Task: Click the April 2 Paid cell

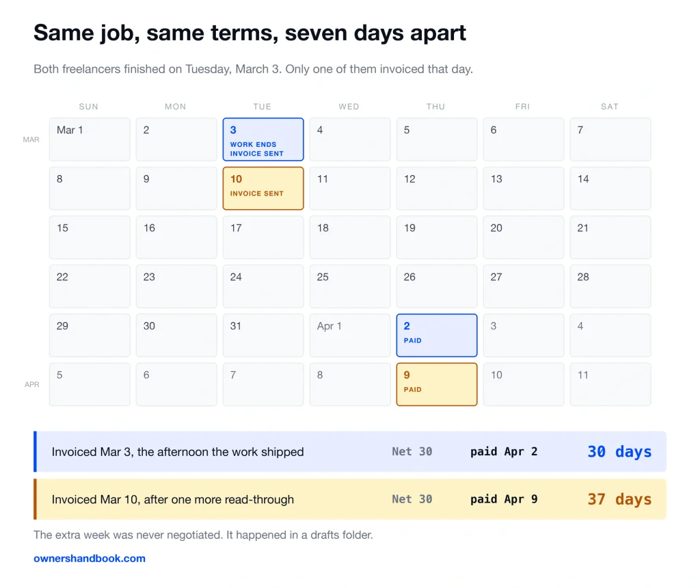Action: click(437, 335)
